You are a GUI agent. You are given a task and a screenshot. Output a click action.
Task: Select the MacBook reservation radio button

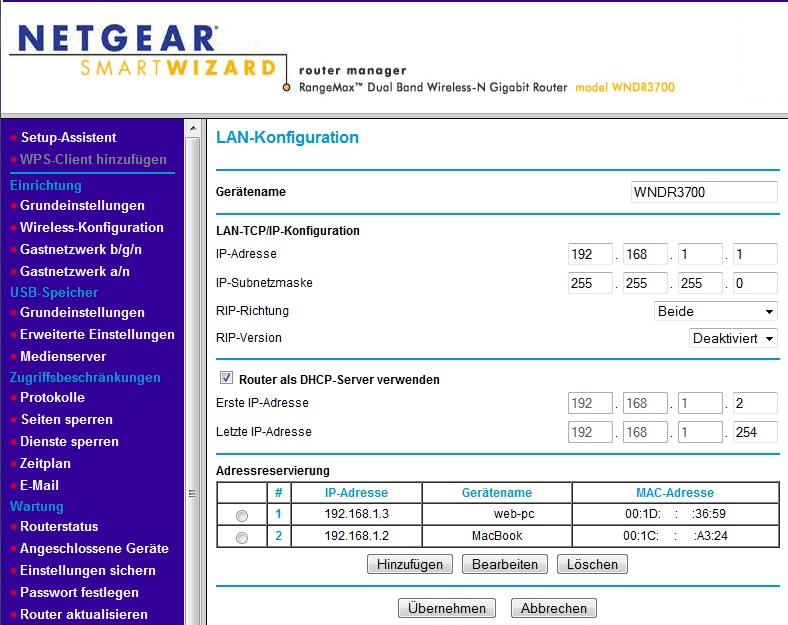coord(242,538)
